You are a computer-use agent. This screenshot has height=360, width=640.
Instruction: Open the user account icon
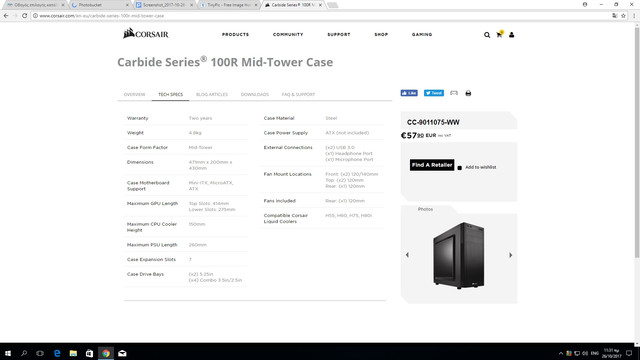tap(511, 35)
